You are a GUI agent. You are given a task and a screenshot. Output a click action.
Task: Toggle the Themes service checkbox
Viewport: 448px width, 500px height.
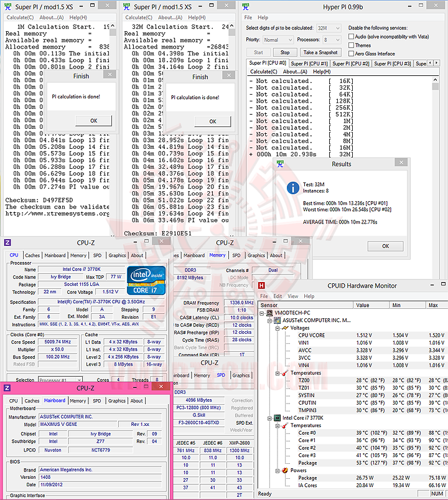click(351, 45)
